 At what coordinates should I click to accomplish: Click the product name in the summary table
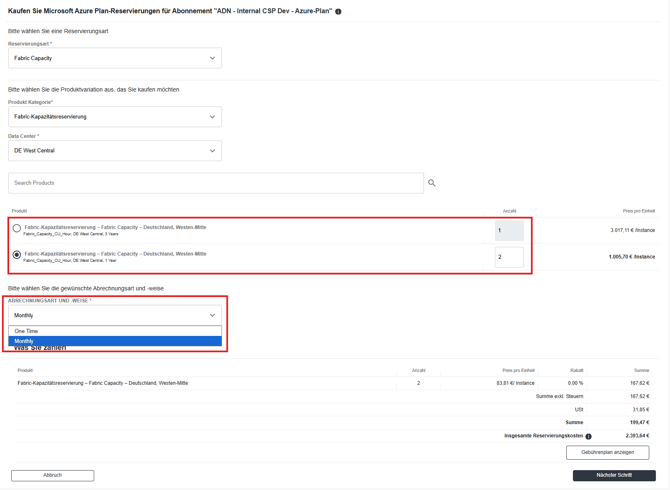(x=103, y=383)
